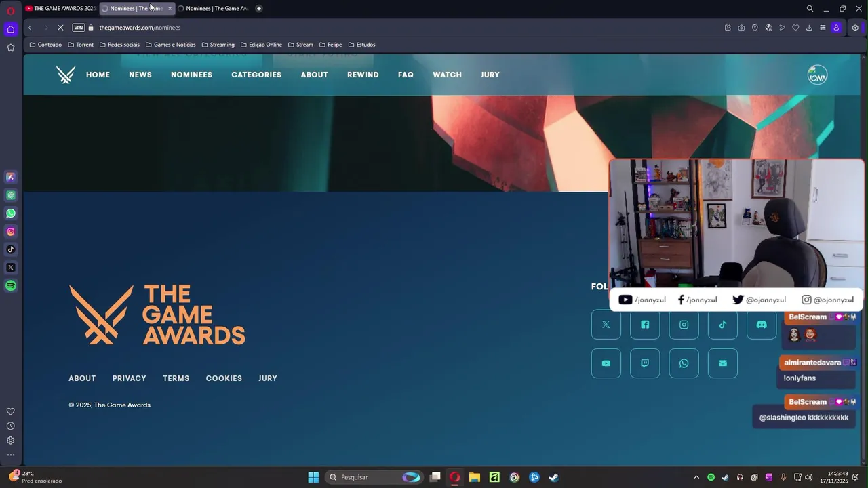Click the purple profile icon in toolbar
This screenshot has width=868, height=488.
(836, 28)
